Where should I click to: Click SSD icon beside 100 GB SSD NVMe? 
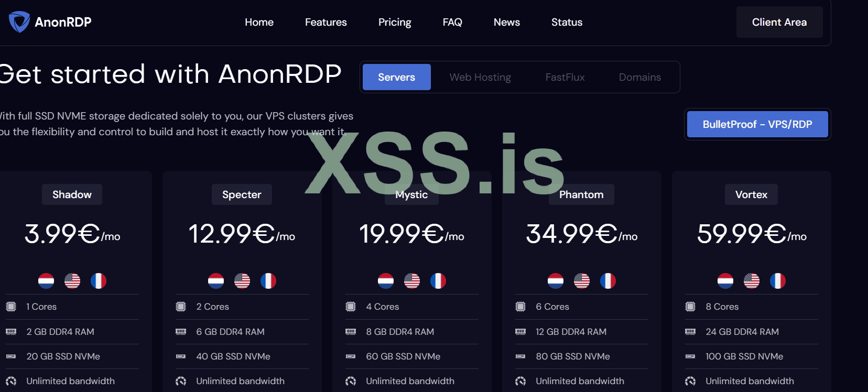690,356
